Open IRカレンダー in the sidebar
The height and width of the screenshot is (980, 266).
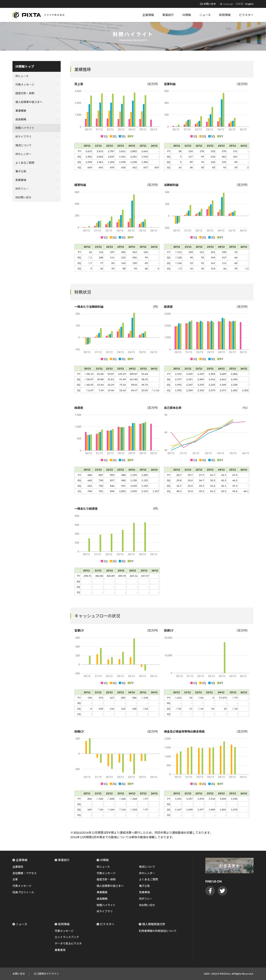click(x=37, y=154)
